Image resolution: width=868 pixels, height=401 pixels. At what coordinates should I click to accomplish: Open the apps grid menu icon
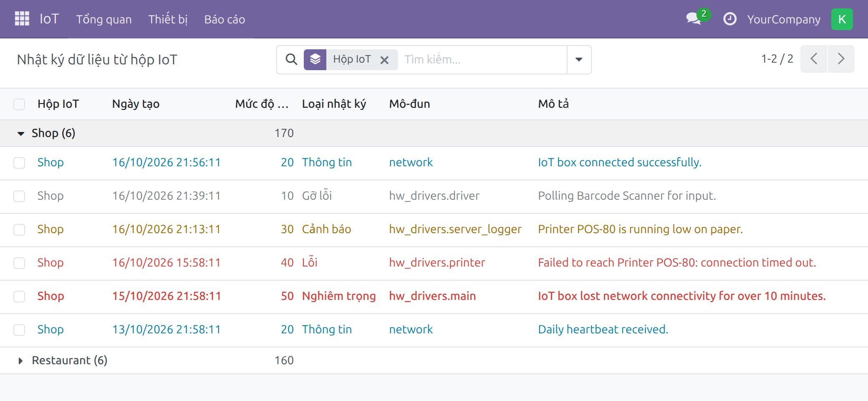click(22, 19)
